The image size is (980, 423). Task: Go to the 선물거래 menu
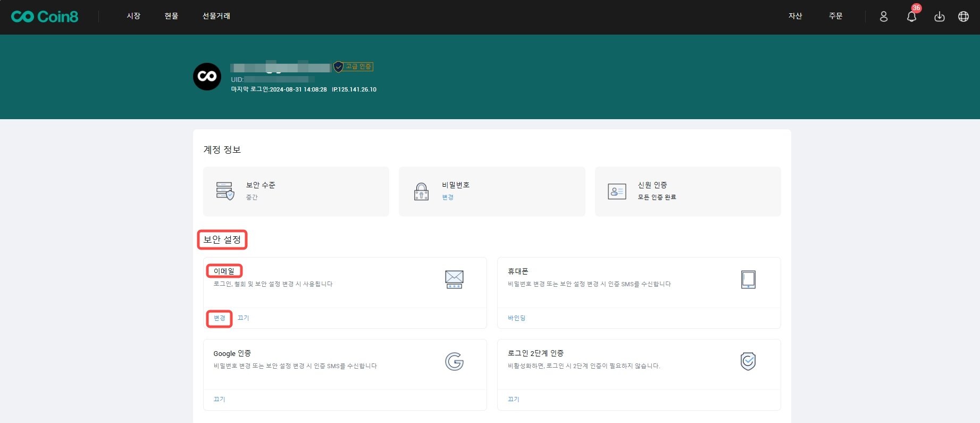click(216, 16)
